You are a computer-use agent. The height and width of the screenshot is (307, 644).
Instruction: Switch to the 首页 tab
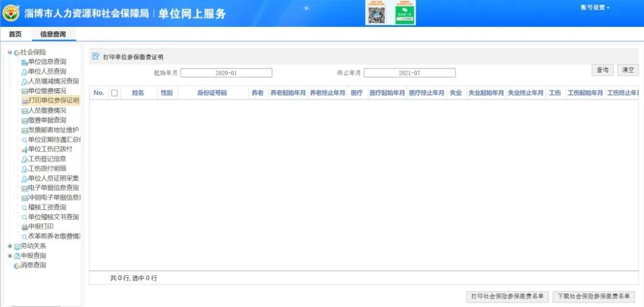point(15,35)
